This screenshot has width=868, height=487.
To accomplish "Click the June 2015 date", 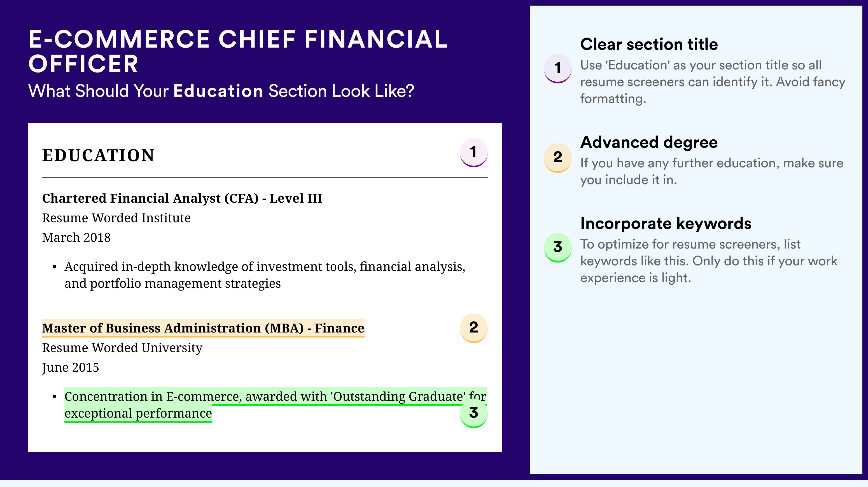I will [x=71, y=367].
